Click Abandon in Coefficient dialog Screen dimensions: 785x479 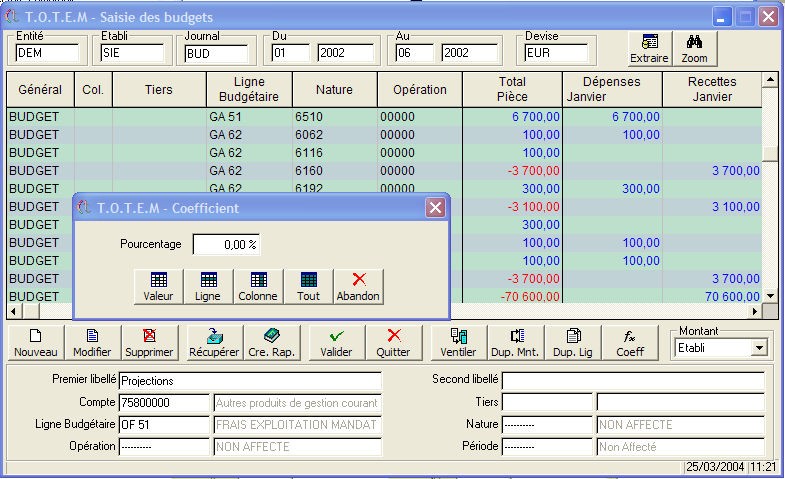pos(358,286)
